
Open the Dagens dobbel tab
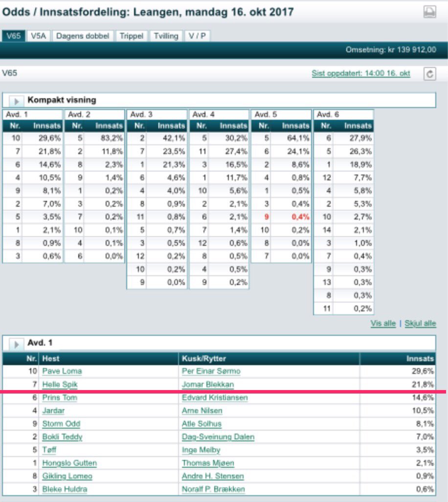83,36
